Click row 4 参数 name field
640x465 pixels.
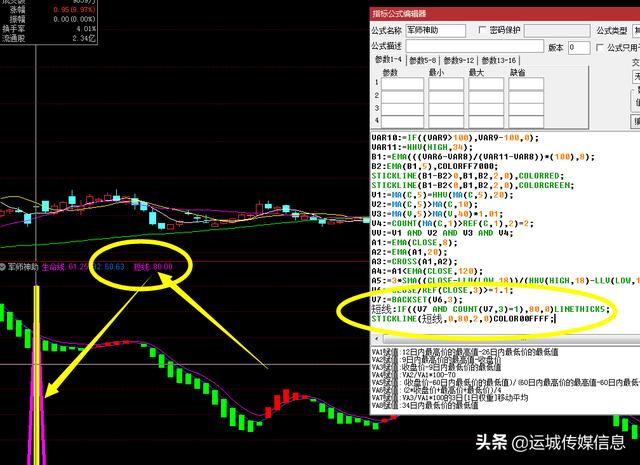click(x=402, y=122)
